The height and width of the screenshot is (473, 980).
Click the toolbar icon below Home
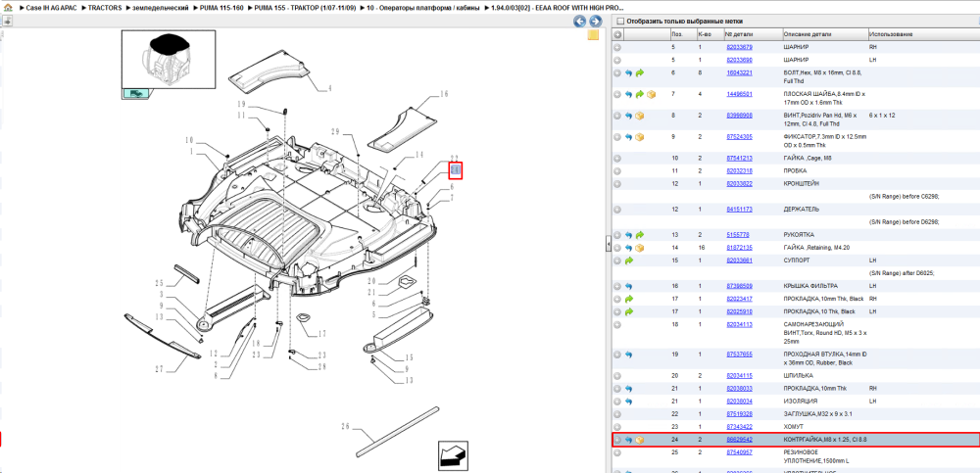(8, 21)
